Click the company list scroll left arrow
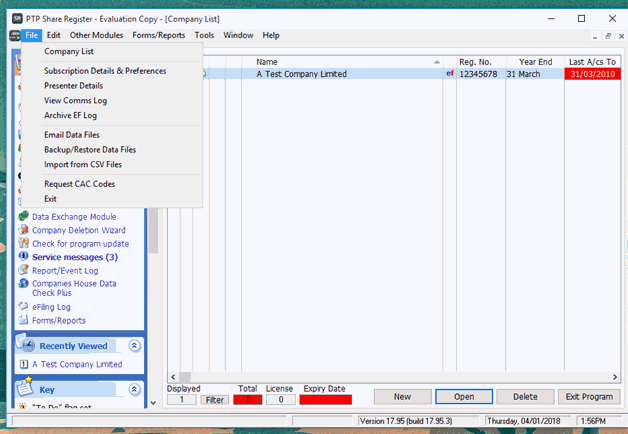 coord(173,377)
